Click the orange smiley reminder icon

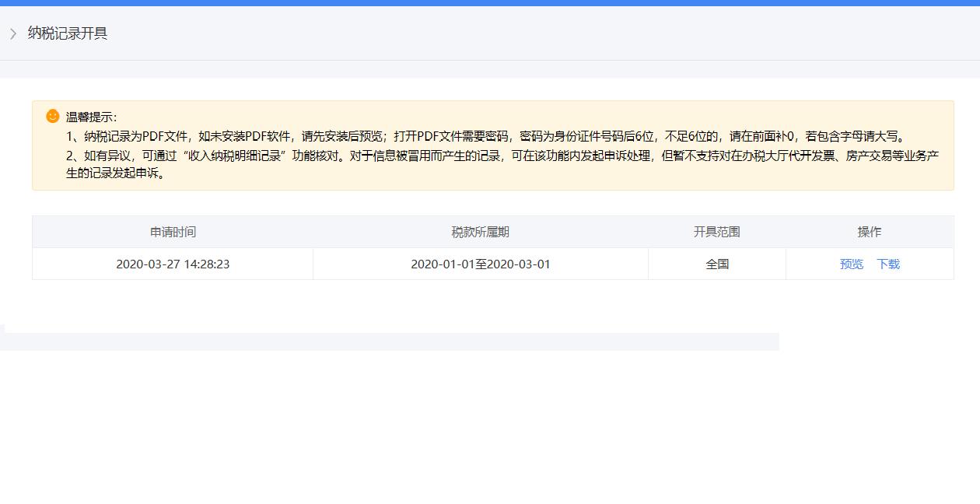point(52,116)
